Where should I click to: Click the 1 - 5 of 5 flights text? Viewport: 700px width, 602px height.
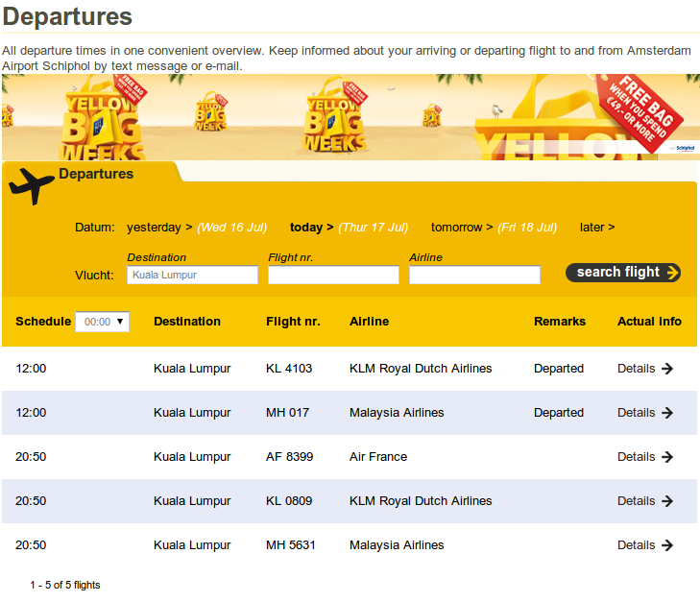[x=65, y=585]
